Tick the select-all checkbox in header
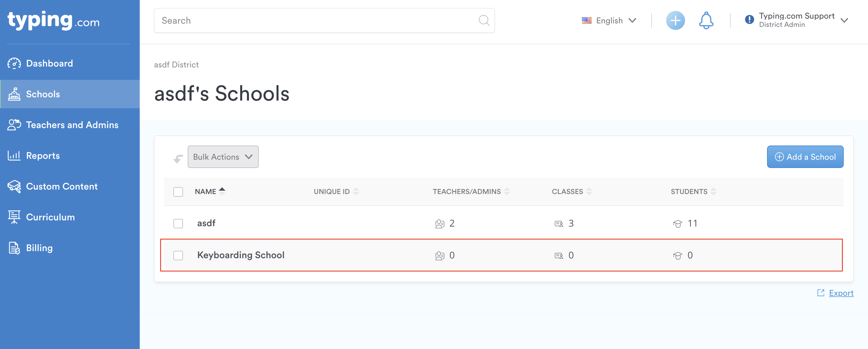This screenshot has width=868, height=349. pyautogui.click(x=178, y=192)
